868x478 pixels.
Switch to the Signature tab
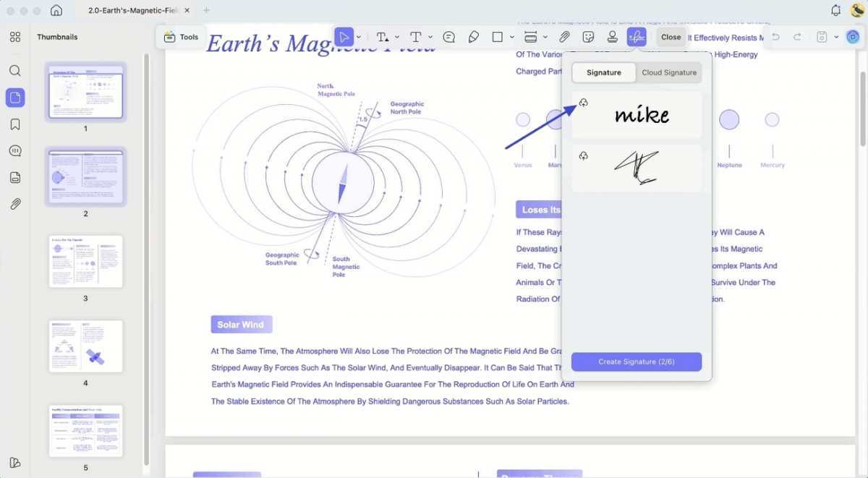click(604, 72)
